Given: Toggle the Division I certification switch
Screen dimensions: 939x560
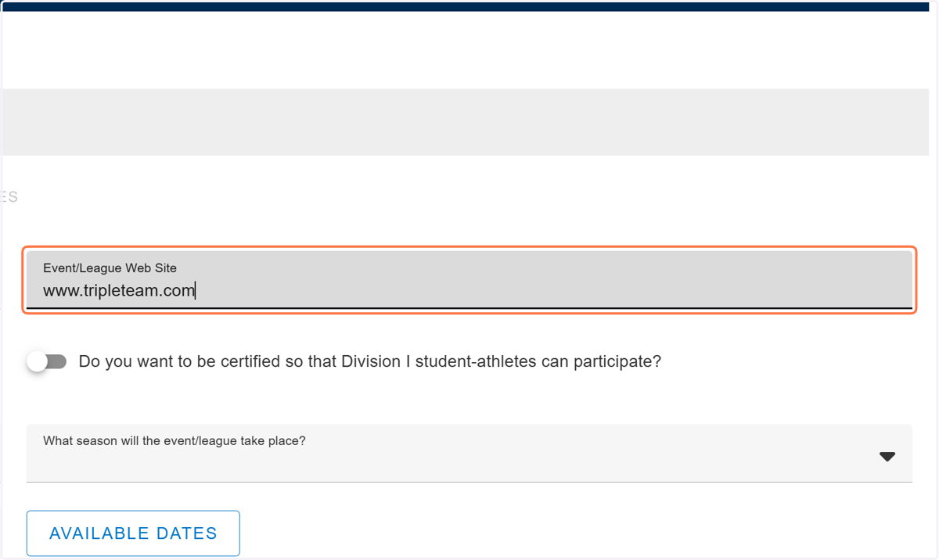Looking at the screenshot, I should coord(47,361).
